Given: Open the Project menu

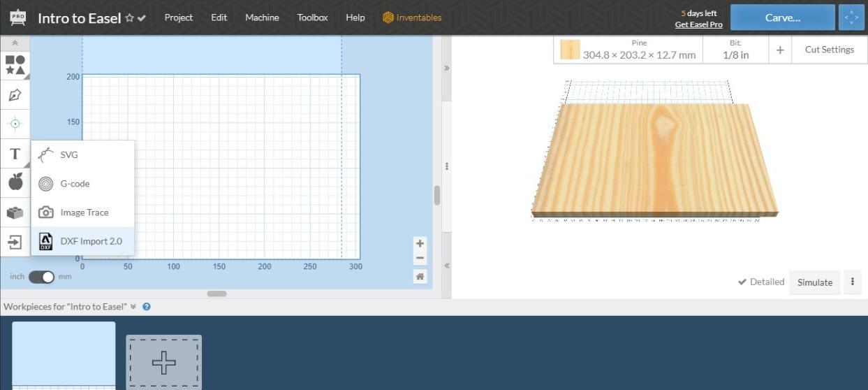Looking at the screenshot, I should coord(178,17).
